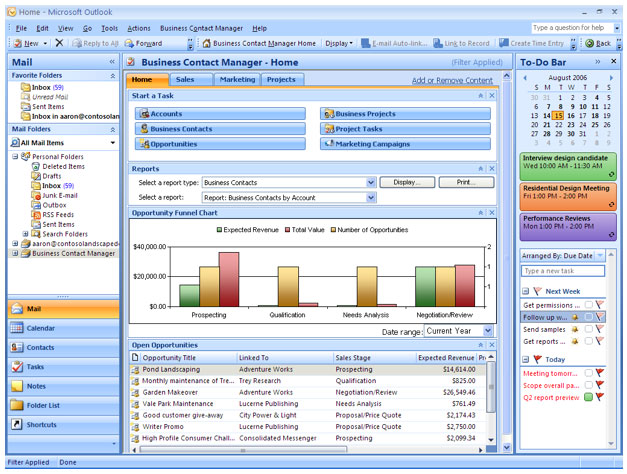Switch to the Marketing tab
The width and height of the screenshot is (627, 474).
237,79
